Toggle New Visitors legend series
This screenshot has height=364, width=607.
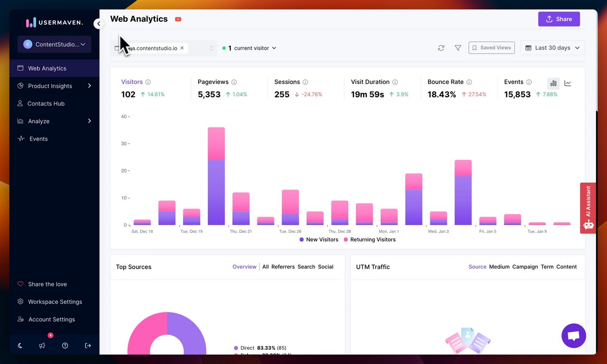pos(319,240)
